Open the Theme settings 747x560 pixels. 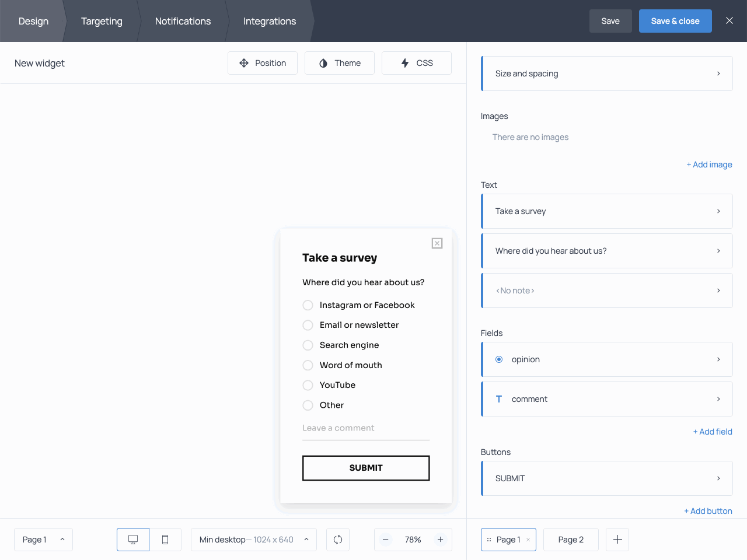[x=340, y=63]
